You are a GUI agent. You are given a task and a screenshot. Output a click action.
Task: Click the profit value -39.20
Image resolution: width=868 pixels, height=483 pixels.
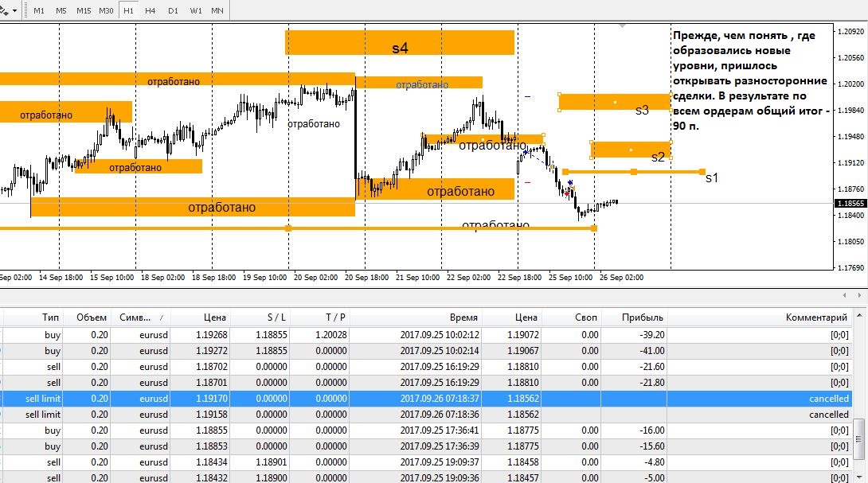(x=651, y=335)
